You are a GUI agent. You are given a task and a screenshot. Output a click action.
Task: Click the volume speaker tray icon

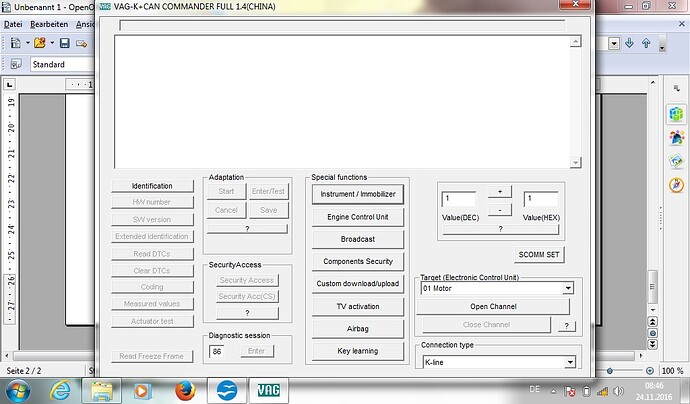coord(618,391)
